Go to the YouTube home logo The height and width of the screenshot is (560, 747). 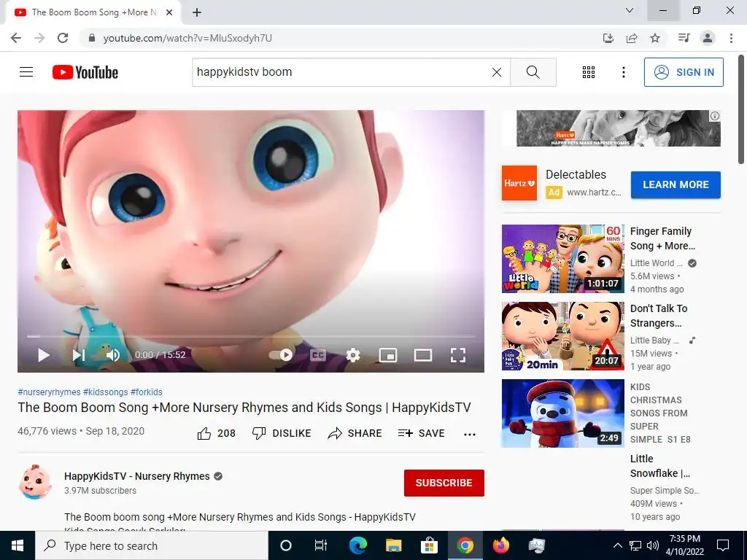85,72
